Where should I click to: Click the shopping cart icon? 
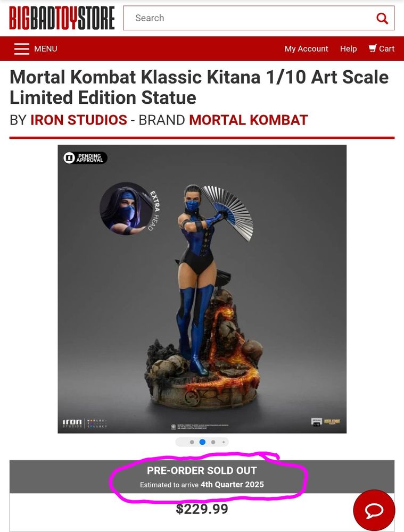coord(373,48)
